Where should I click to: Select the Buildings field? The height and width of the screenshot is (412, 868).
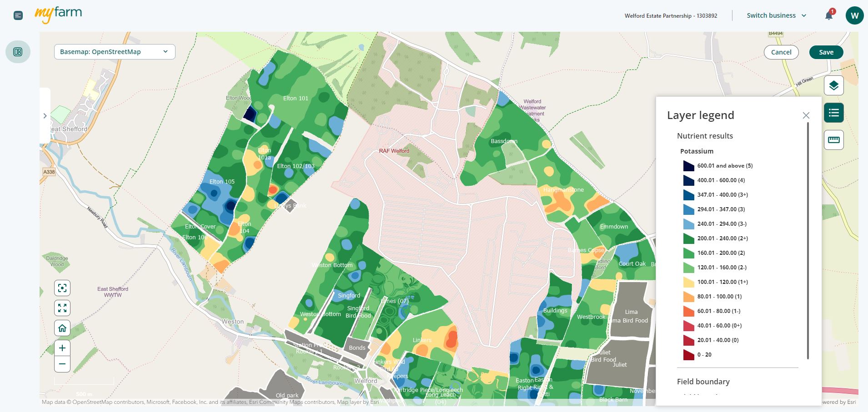(555, 311)
